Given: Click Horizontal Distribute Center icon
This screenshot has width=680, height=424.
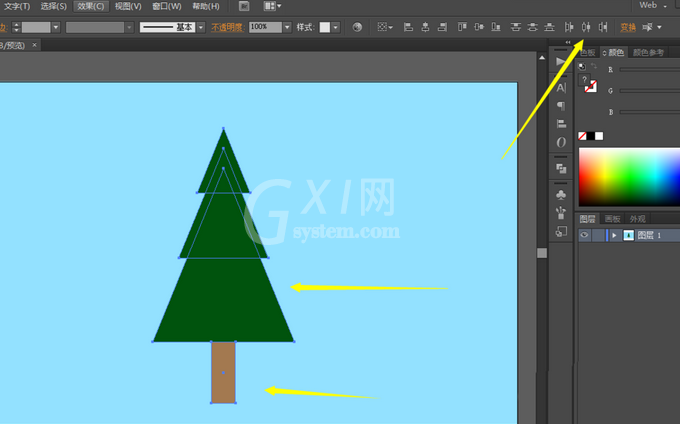Looking at the screenshot, I should coord(586,27).
